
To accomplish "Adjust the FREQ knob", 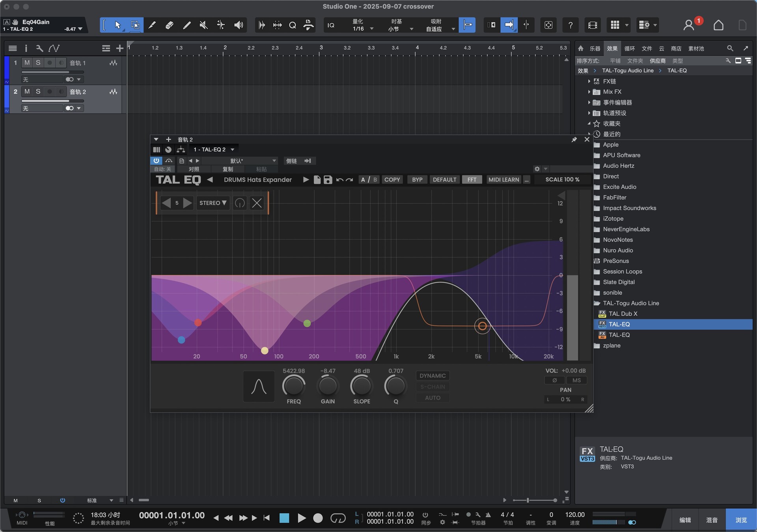I will (x=294, y=386).
